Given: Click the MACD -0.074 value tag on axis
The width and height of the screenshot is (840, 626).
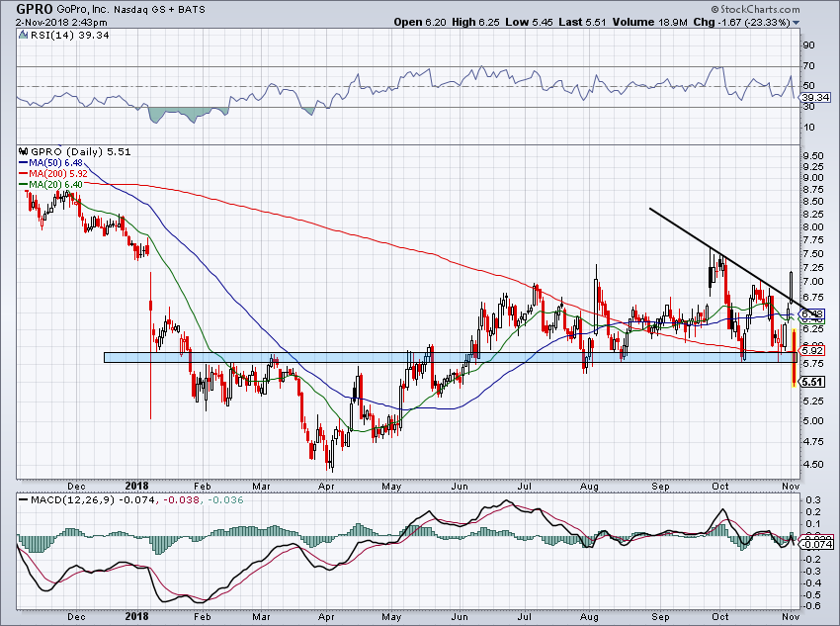Looking at the screenshot, I should click(x=816, y=545).
